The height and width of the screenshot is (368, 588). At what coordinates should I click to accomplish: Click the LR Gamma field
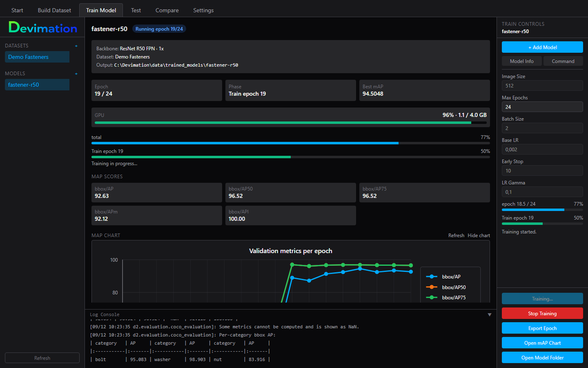[x=542, y=192]
